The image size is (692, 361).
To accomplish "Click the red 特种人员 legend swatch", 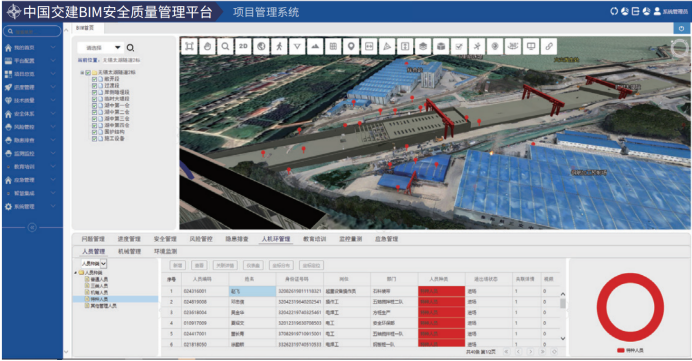I will pyautogui.click(x=620, y=350).
